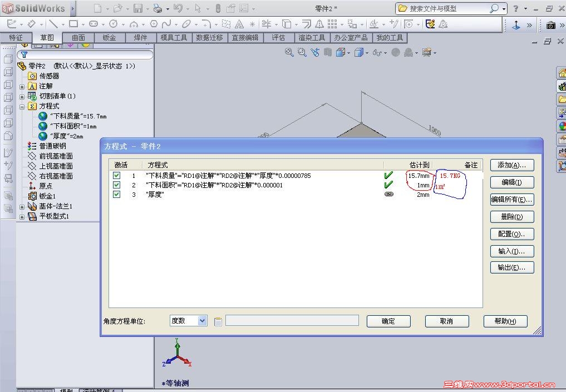Click the 输入(I)... button
The width and height of the screenshot is (566, 392).
[x=512, y=251]
